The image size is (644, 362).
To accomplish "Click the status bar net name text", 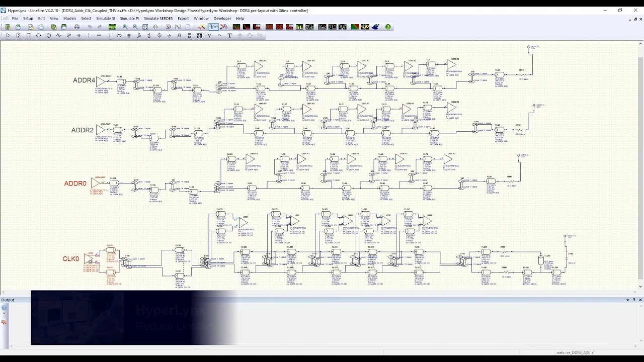I will [575, 353].
